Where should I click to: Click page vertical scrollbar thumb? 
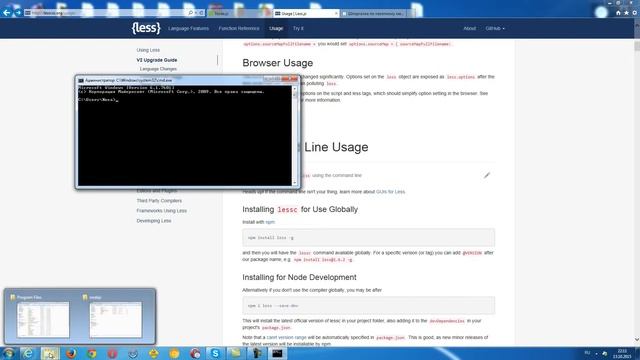tap(637, 46)
